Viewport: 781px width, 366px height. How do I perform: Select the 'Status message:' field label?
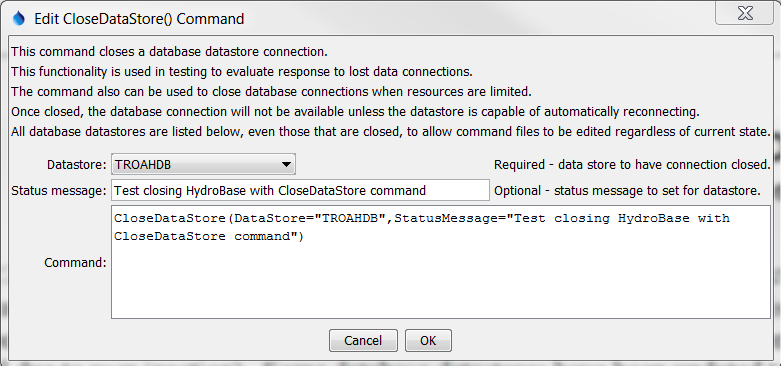(x=59, y=191)
